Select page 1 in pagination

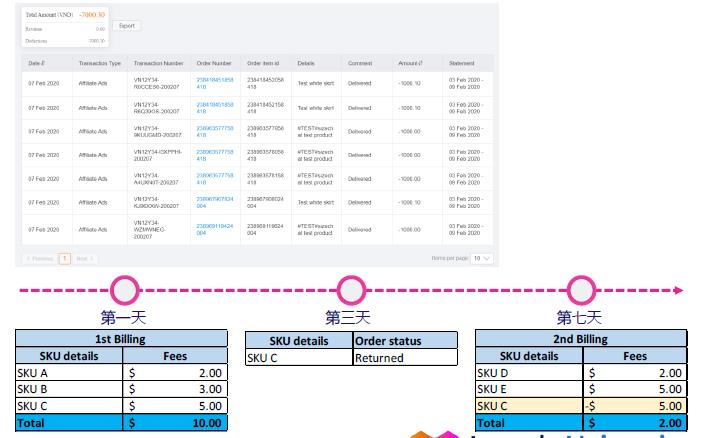pyautogui.click(x=64, y=258)
